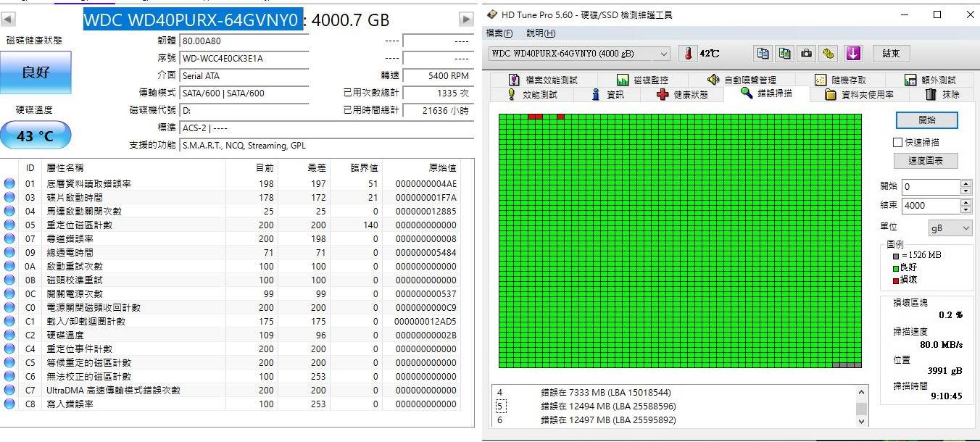The image size is (980, 442).
Task: Select error row 4 at 7333 MB
Action: pyautogui.click(x=674, y=392)
